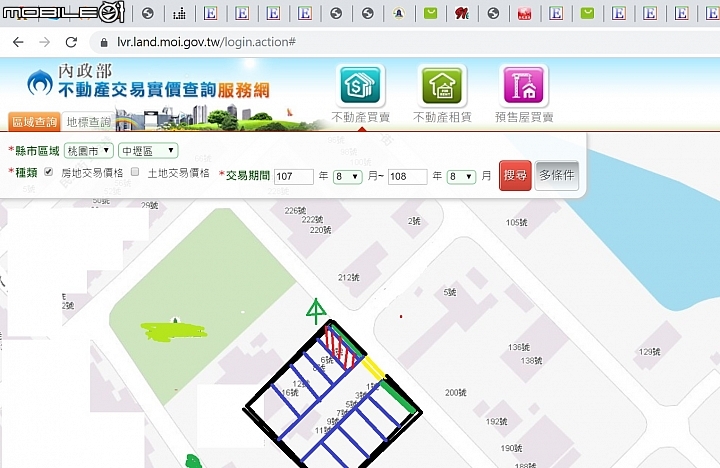Click the 200號 map label
Viewport: 720px width, 468px height.
(456, 393)
